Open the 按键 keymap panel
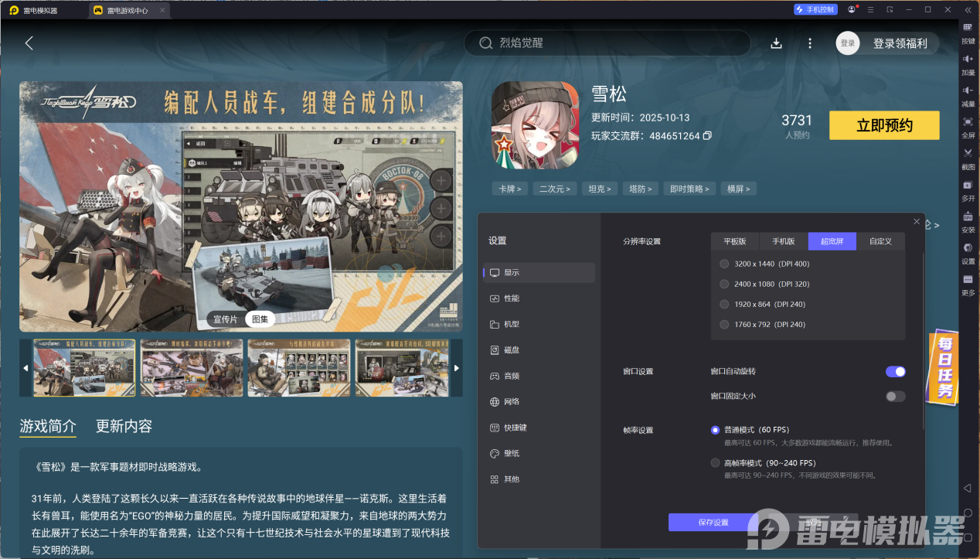Screen dimensions: 980x559 [968, 34]
